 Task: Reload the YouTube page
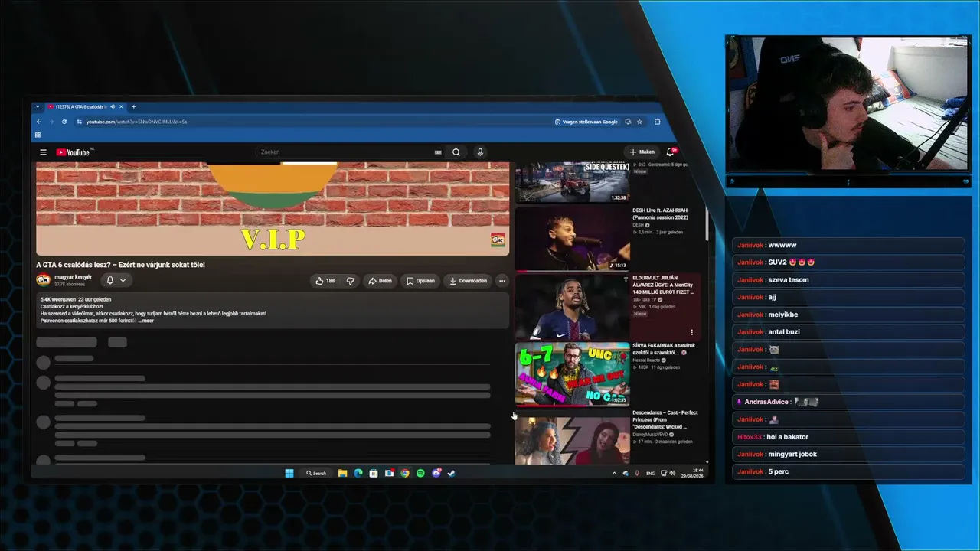pos(64,122)
